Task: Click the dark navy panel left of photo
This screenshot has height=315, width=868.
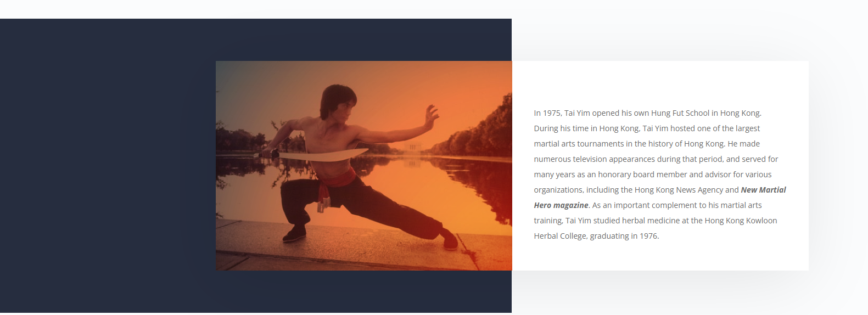Action: tap(108, 166)
